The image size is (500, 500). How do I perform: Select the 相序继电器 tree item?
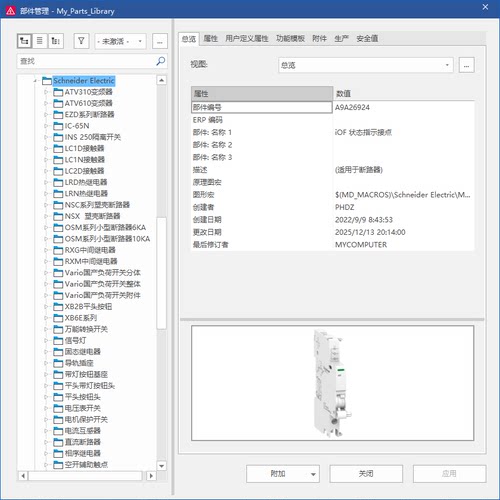pos(82,453)
